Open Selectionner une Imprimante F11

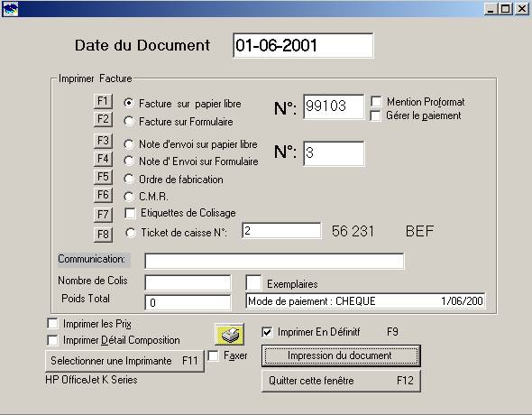(x=124, y=361)
